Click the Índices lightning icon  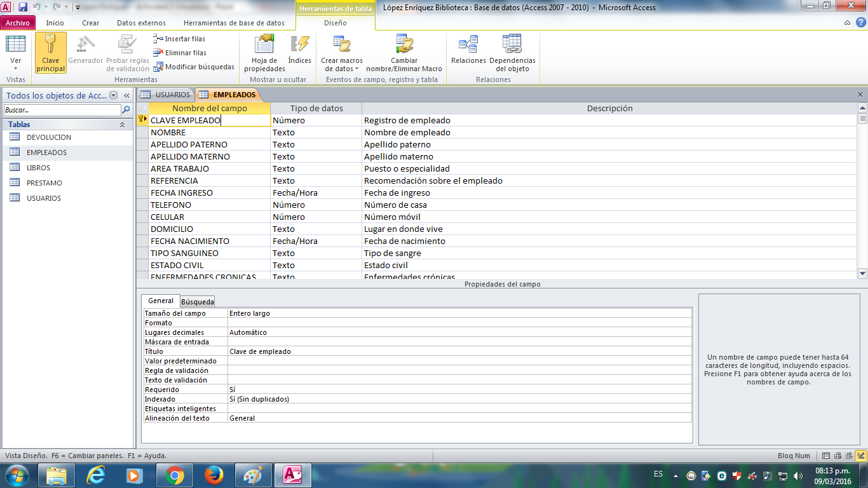(299, 46)
